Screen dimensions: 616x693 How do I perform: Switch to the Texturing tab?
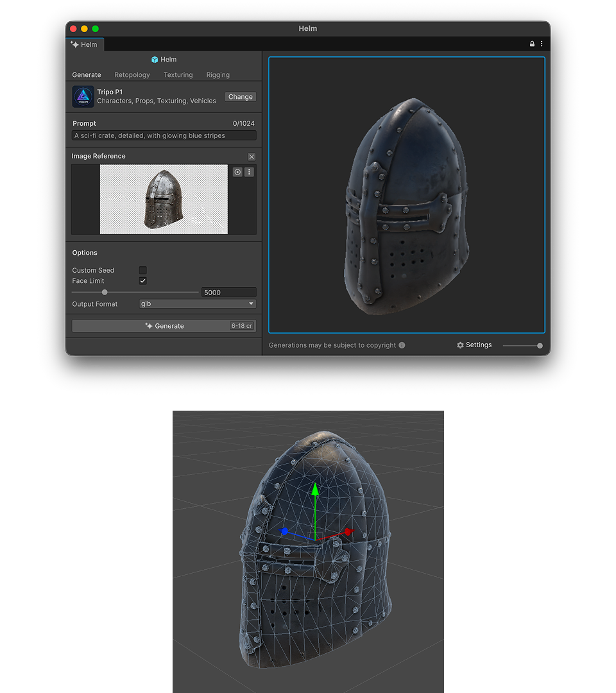coord(178,74)
